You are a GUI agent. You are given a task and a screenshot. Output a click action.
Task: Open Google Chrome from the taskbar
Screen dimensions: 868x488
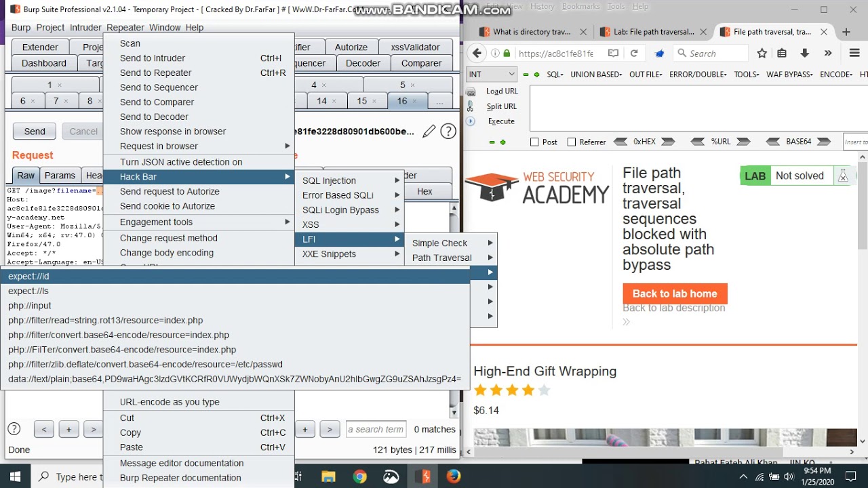click(359, 476)
